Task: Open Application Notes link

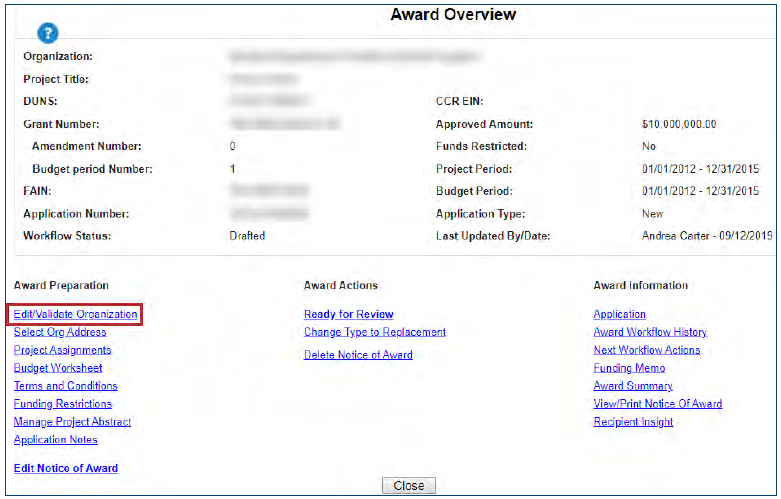Action: pos(55,440)
